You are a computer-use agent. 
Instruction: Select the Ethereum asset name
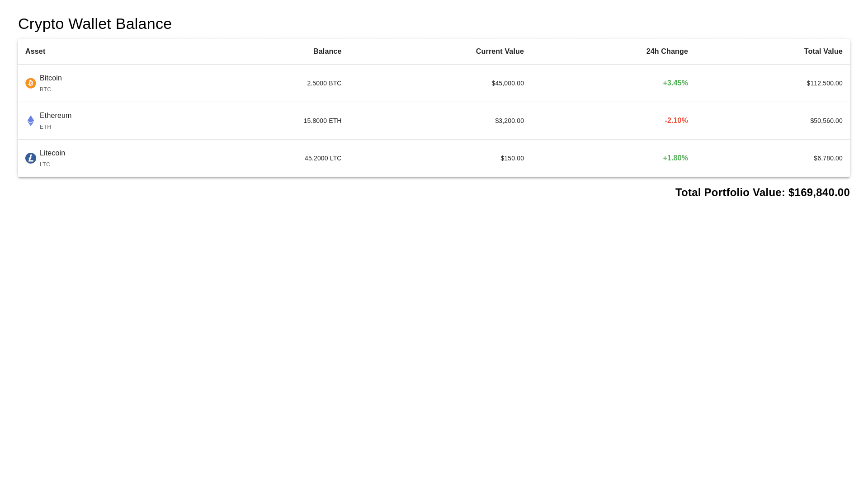tap(56, 116)
